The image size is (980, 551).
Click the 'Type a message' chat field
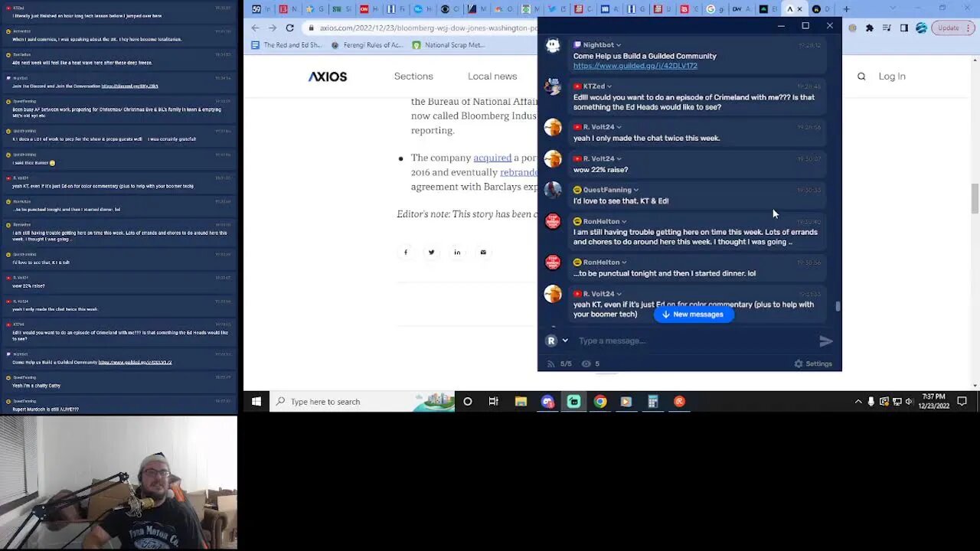(x=694, y=341)
